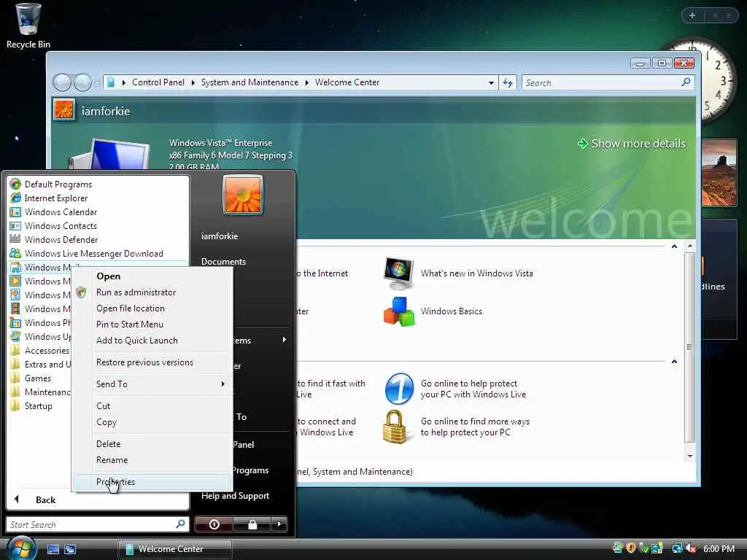Click the taskbar clock 6:00 PM

coord(719,548)
